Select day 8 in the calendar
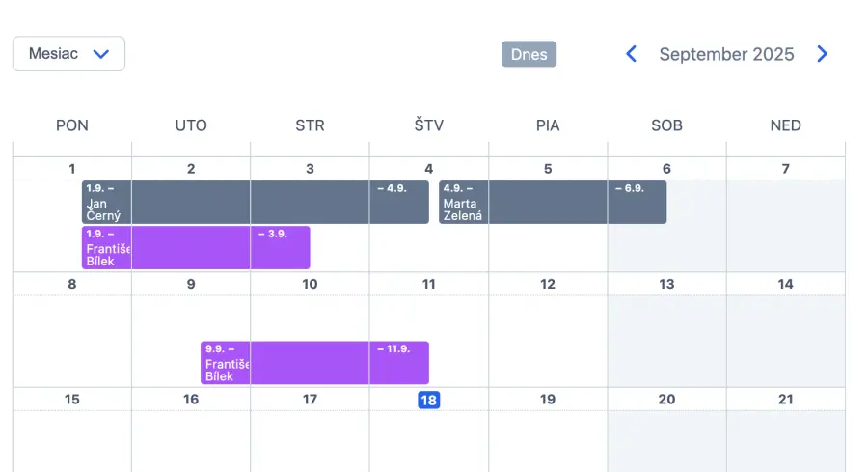Screen dimensions: 868x472 click(x=72, y=284)
